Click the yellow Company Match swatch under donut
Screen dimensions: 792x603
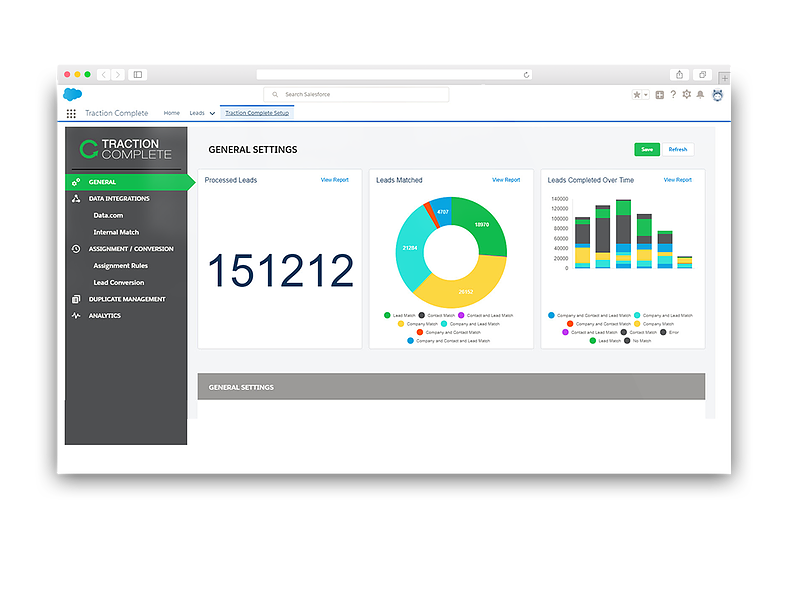(x=401, y=324)
